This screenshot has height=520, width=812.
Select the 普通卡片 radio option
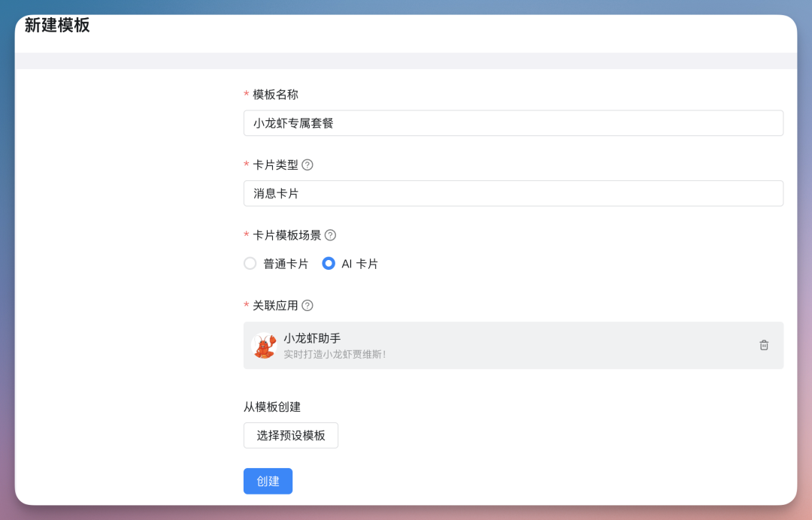tap(250, 264)
